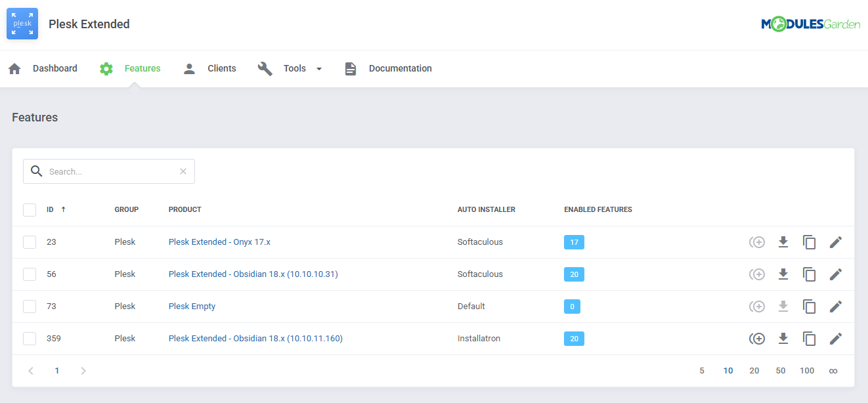
Task: Open the Documentation section
Action: [401, 68]
